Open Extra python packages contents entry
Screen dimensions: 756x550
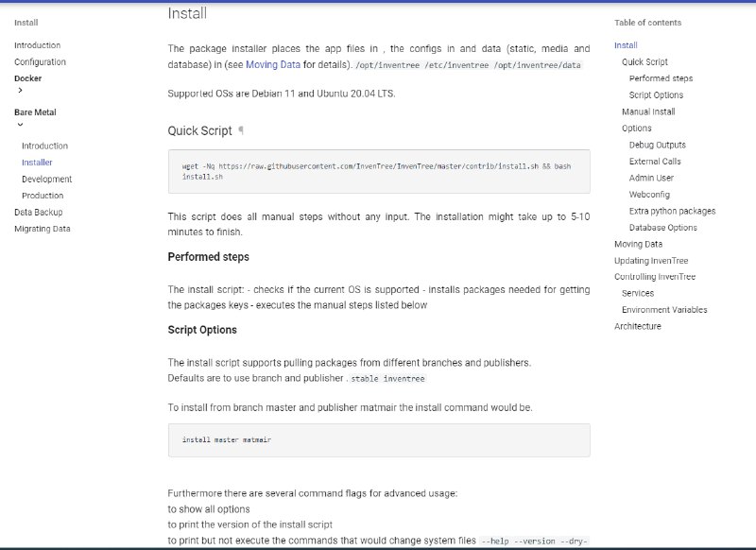pyautogui.click(x=672, y=211)
